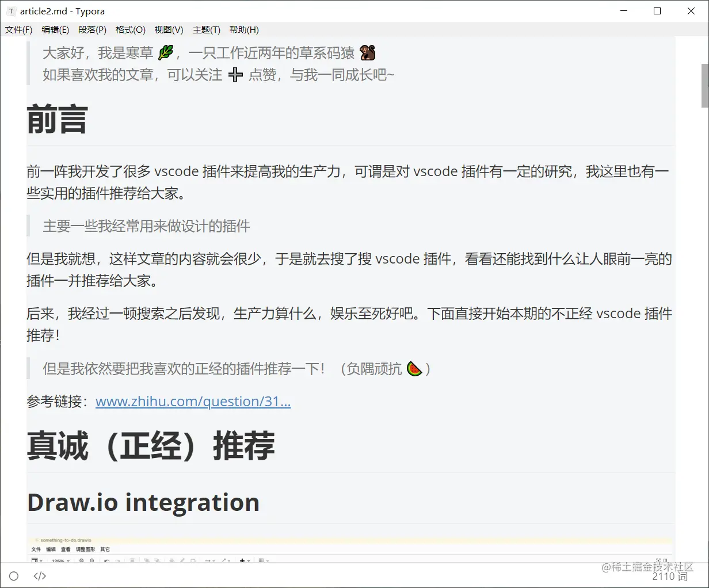The height and width of the screenshot is (588, 709).
Task: Click the quote 主要一些我经常用来做设计的插件
Action: tap(146, 226)
